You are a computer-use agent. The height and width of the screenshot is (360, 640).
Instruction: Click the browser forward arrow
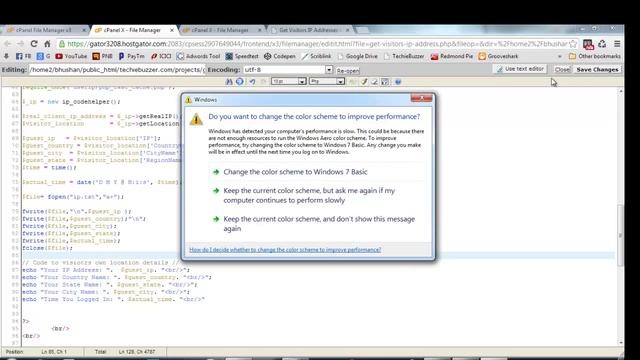tap(20, 44)
